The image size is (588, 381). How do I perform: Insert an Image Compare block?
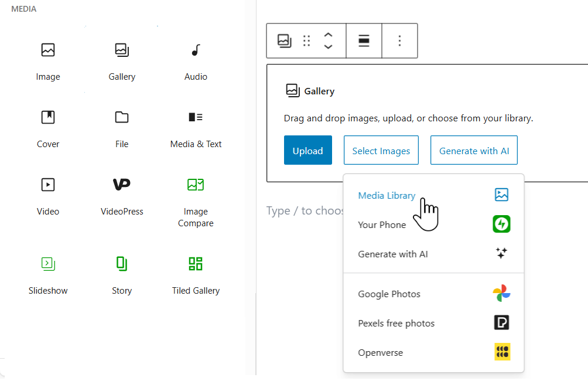pos(196,199)
